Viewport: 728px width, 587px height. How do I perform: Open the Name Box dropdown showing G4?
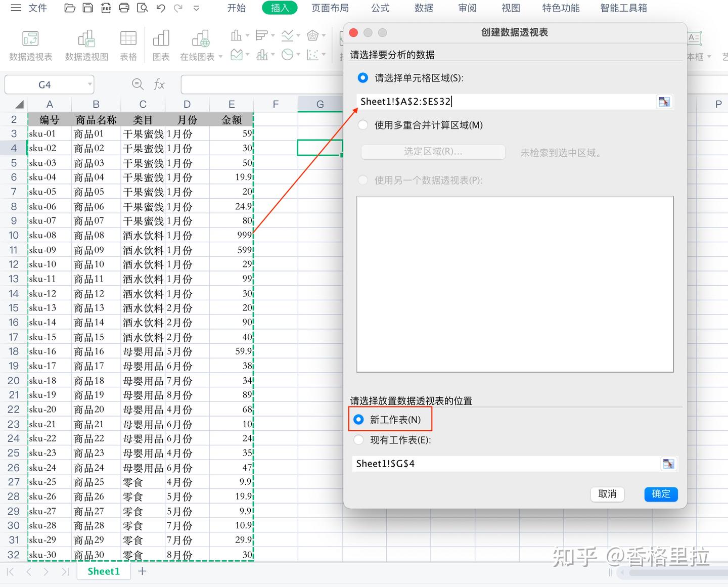pyautogui.click(x=89, y=84)
